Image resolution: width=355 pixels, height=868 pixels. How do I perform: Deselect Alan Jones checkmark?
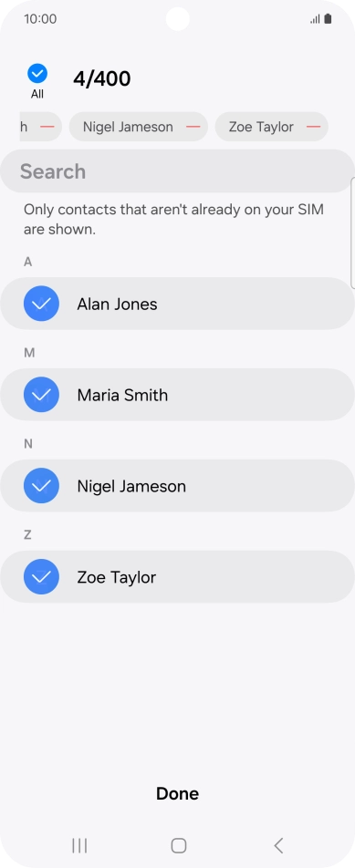(41, 304)
